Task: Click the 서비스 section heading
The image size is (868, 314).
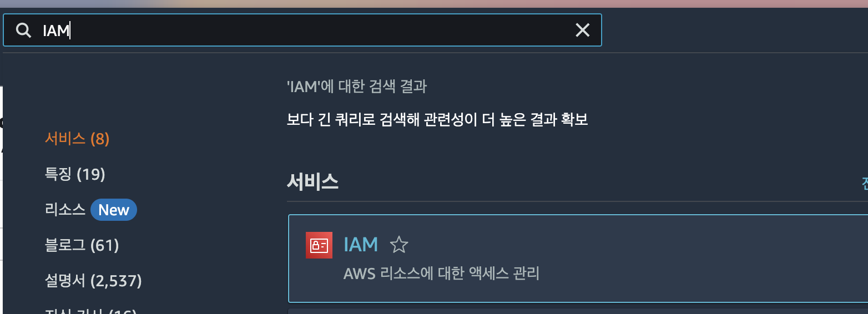Action: [312, 182]
